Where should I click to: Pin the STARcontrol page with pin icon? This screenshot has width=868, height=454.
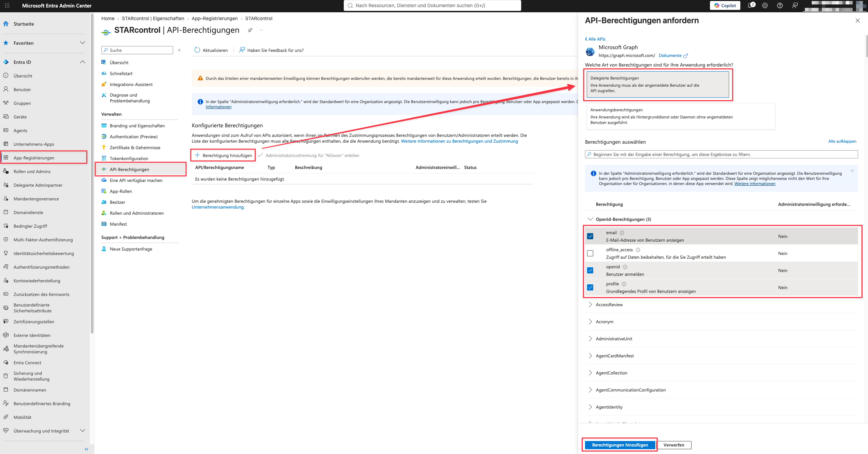250,30
